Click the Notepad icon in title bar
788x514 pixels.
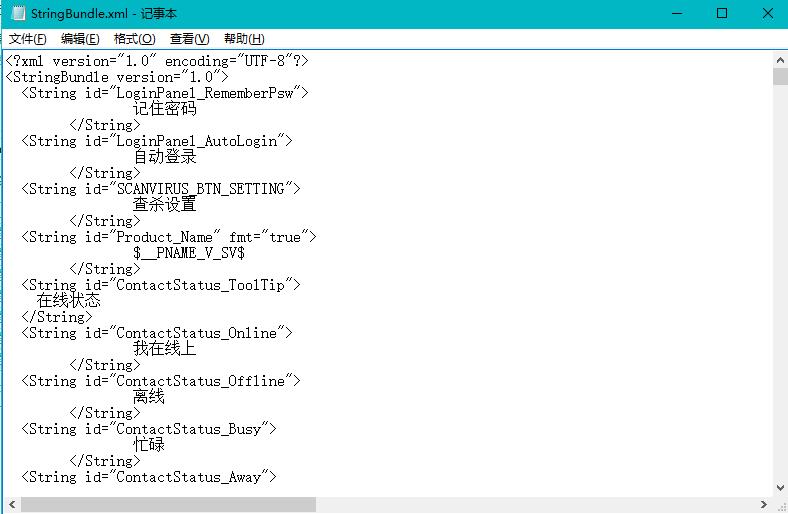15,14
